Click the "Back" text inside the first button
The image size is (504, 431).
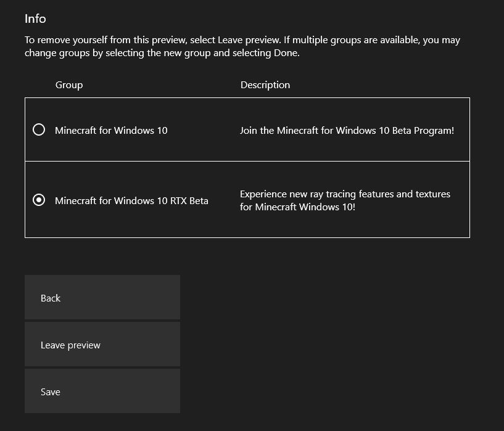coord(51,298)
